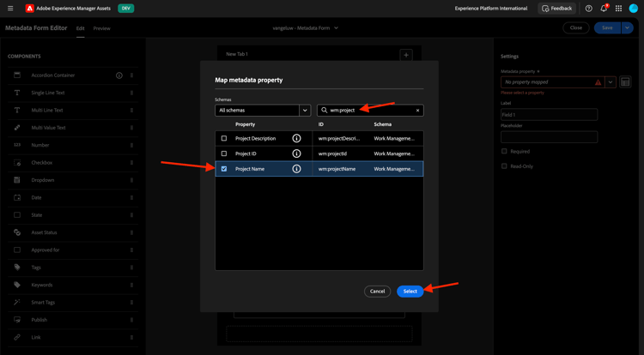Select the Multi Value Text component icon
The image size is (644, 355).
17,128
